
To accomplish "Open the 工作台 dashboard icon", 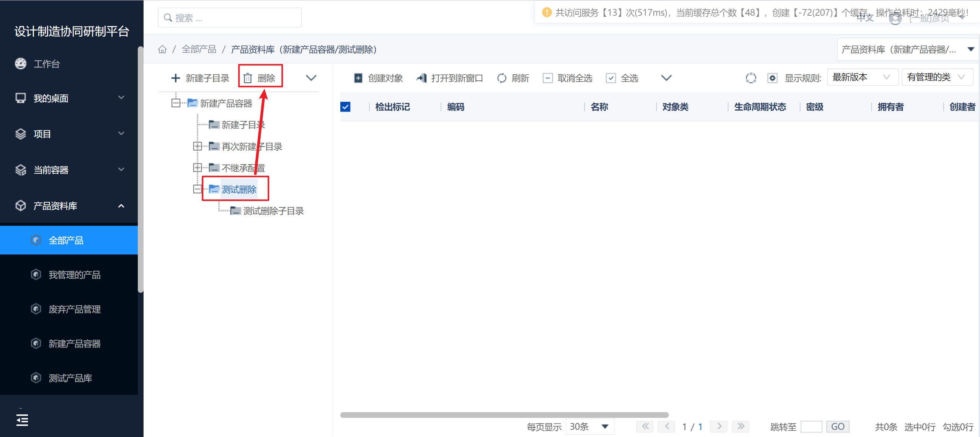I will [x=21, y=64].
